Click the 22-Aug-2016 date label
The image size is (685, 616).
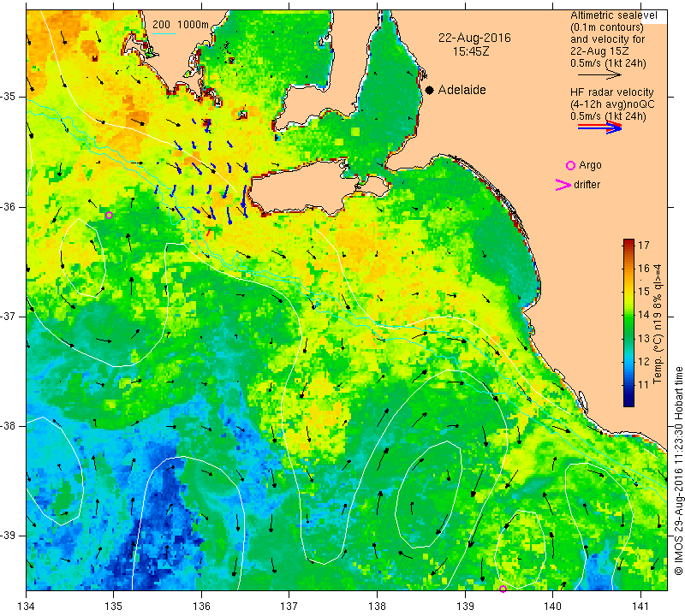[x=474, y=38]
